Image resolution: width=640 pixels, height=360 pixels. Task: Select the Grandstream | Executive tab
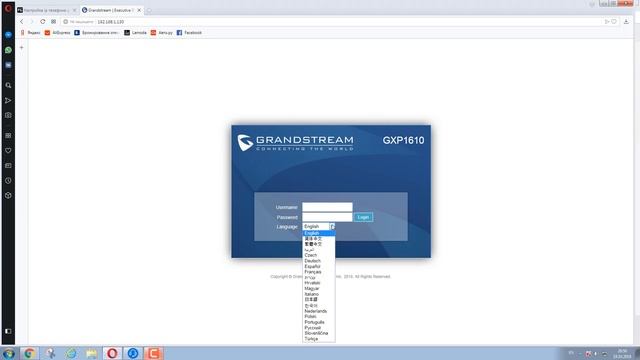(x=111, y=10)
